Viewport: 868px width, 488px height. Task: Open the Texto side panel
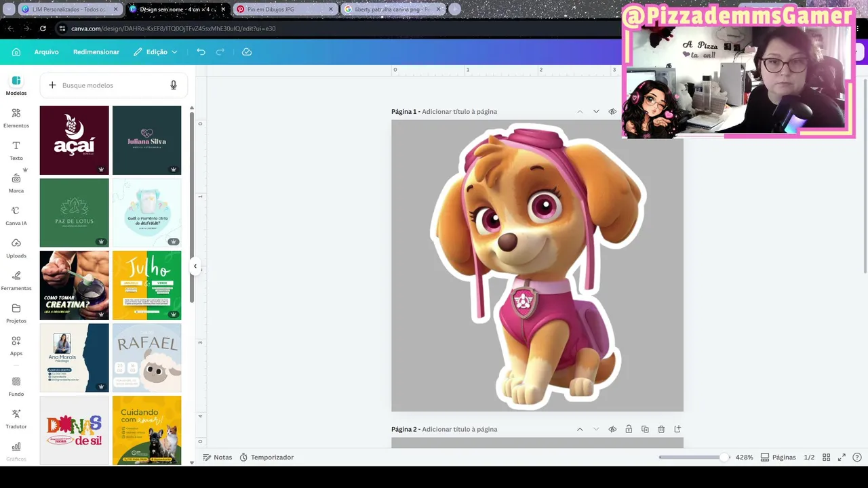[x=16, y=150]
